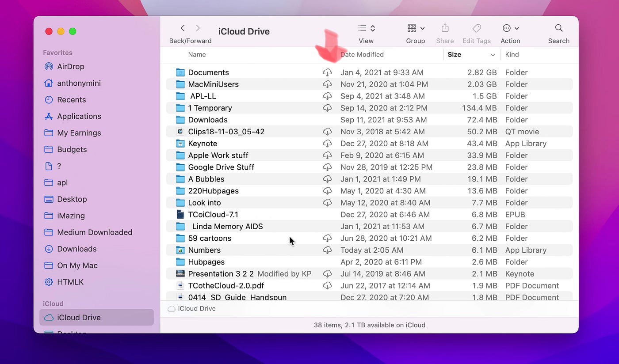Select the Keynote App Library folder
The image size is (619, 364).
369,144
